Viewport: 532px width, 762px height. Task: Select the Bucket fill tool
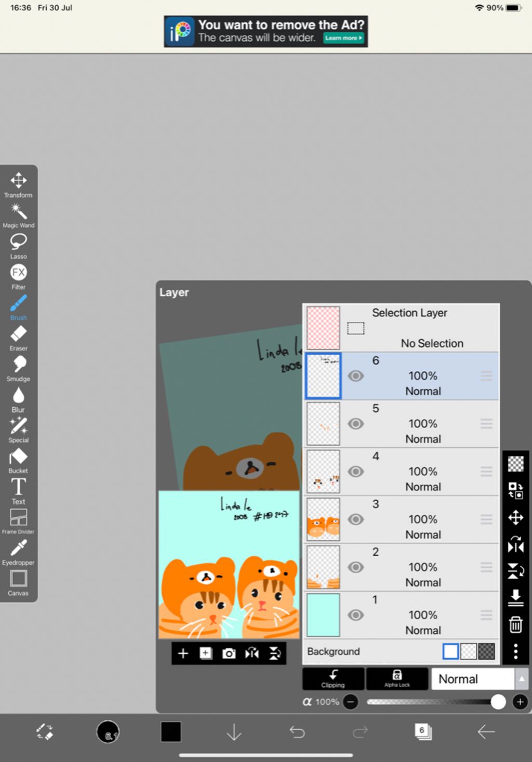click(18, 460)
